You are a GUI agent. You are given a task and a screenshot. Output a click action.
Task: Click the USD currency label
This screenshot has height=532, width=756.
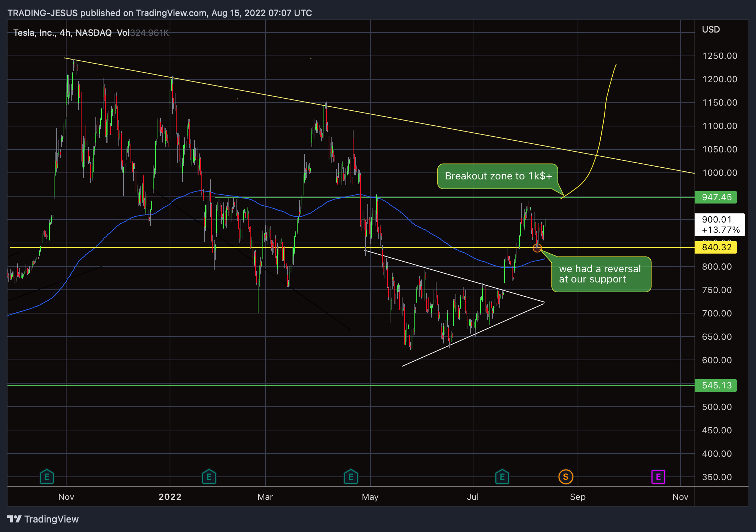[x=711, y=30]
